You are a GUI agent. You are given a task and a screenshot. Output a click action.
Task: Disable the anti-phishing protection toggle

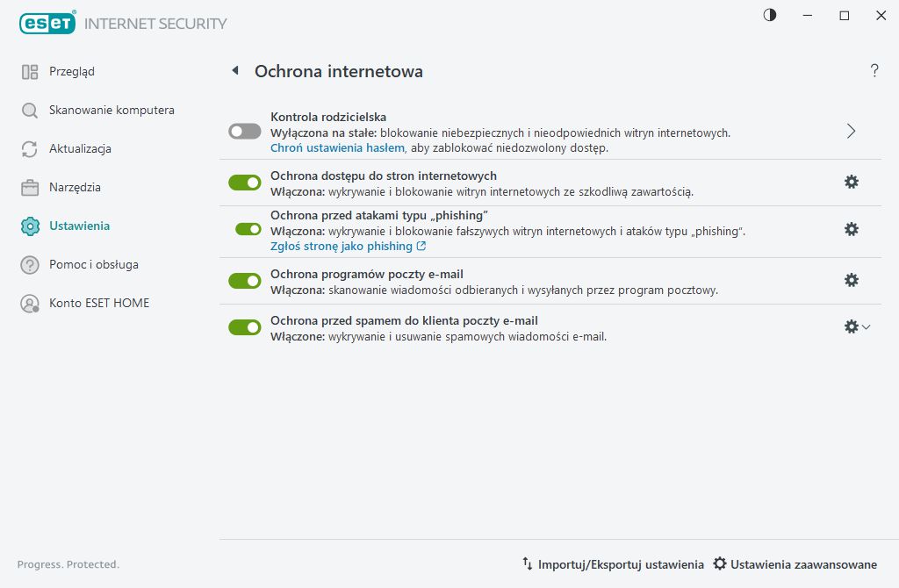tap(248, 229)
